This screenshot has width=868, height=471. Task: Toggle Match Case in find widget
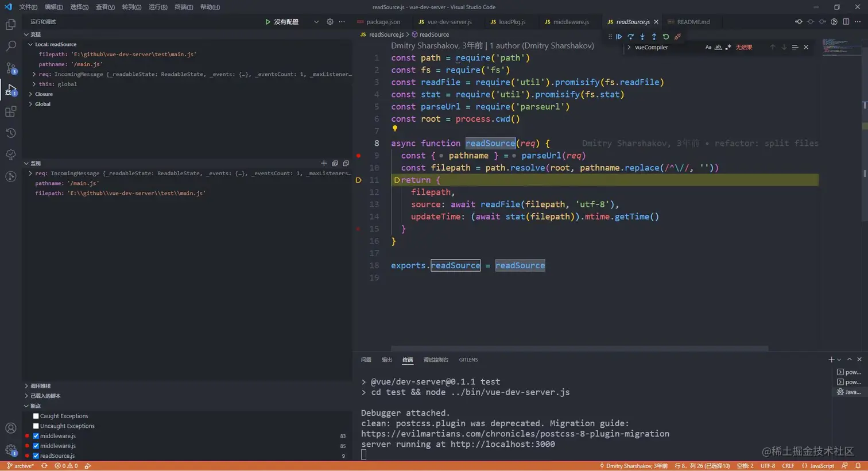(x=708, y=47)
